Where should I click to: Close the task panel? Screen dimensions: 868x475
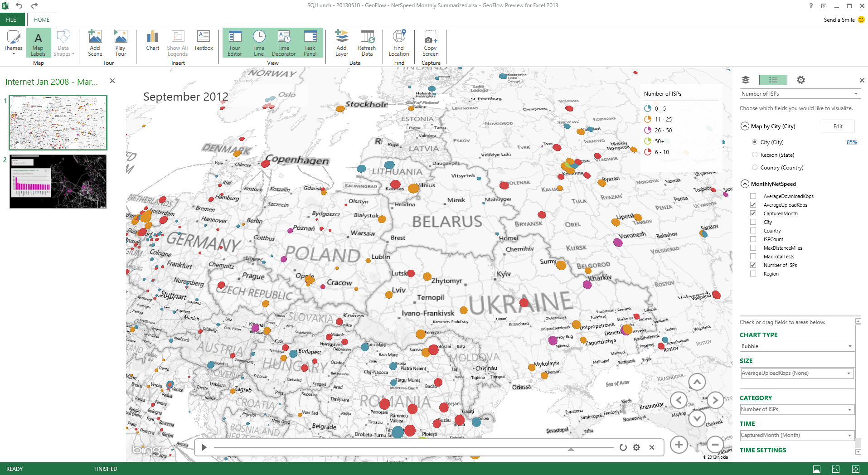click(x=862, y=80)
